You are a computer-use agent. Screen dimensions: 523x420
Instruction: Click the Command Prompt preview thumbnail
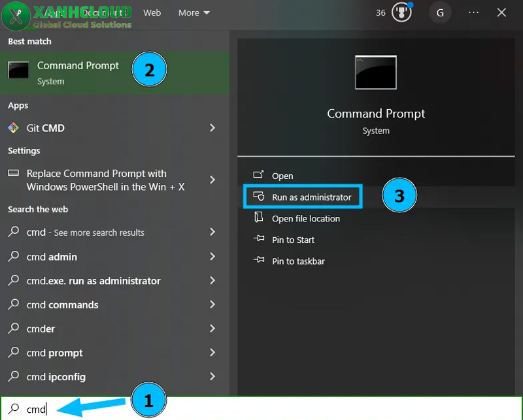tap(375, 73)
